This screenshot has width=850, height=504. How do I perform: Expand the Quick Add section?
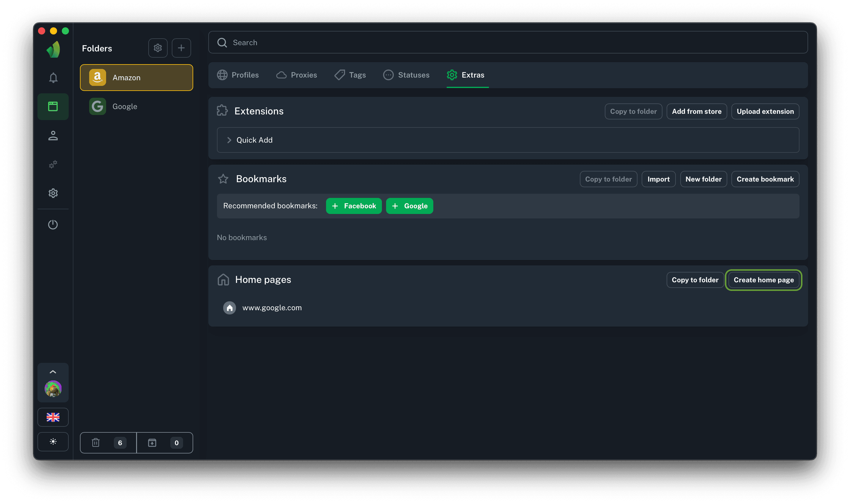[254, 140]
